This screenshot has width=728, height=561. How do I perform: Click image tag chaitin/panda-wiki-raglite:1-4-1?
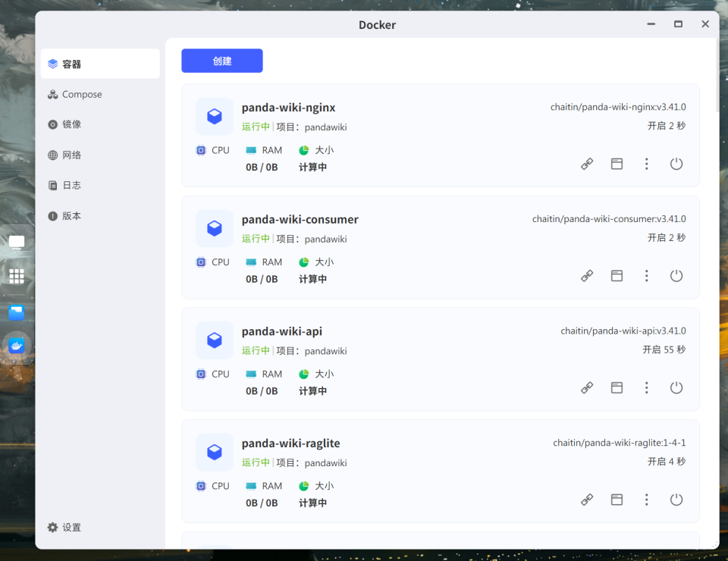click(620, 443)
